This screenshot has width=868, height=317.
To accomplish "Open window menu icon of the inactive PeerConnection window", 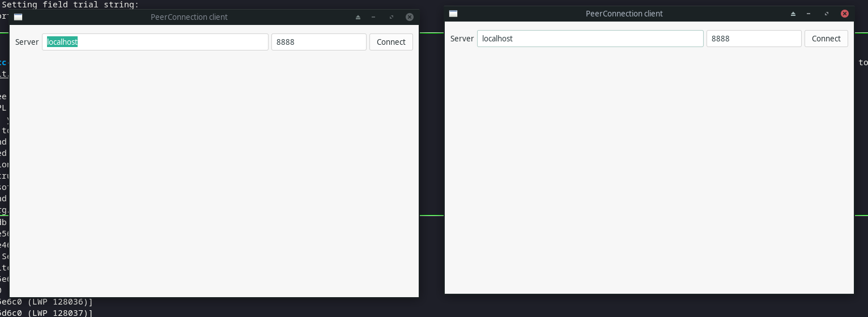I will pos(18,17).
